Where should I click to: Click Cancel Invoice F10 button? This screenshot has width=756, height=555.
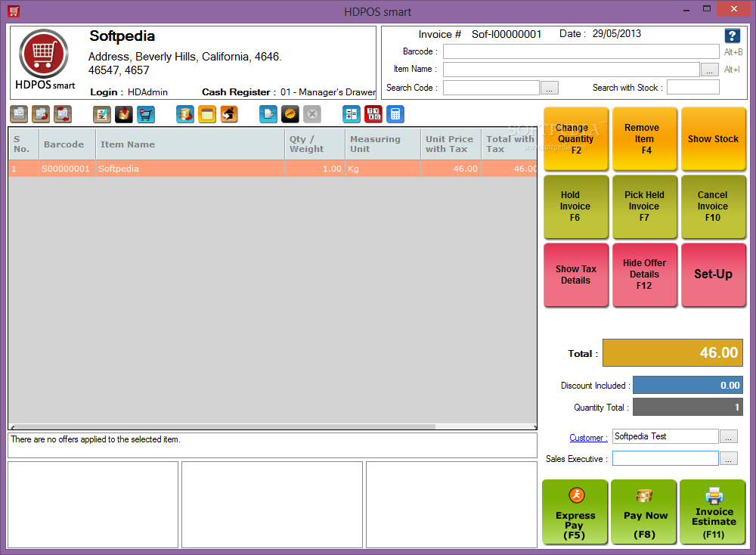[x=713, y=206]
